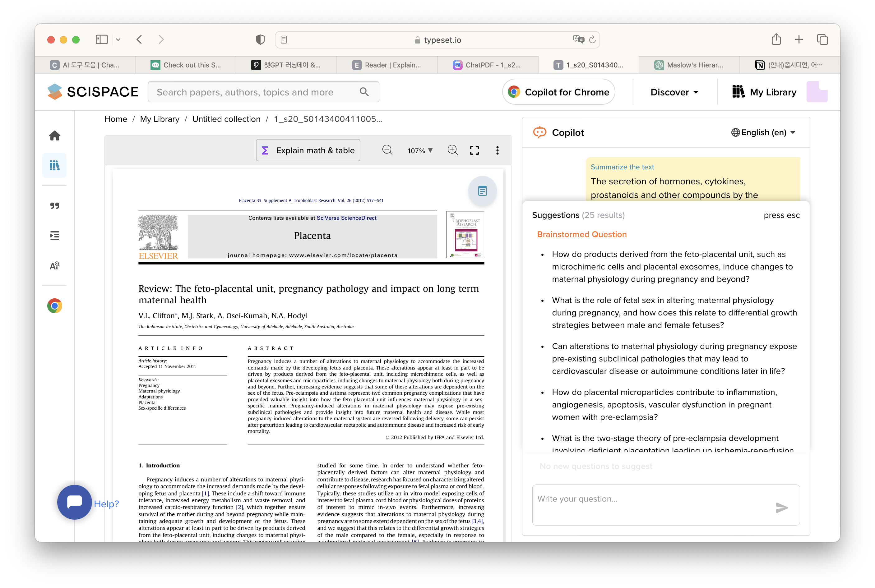Click Copilot for Chrome button
The height and width of the screenshot is (588, 875).
pyautogui.click(x=558, y=92)
